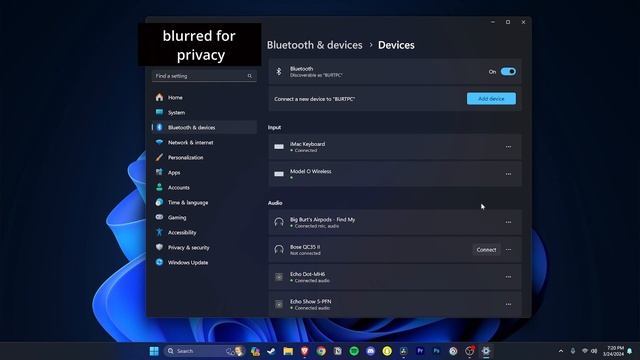Open Google Chrome from the taskbar

[x=321, y=351]
